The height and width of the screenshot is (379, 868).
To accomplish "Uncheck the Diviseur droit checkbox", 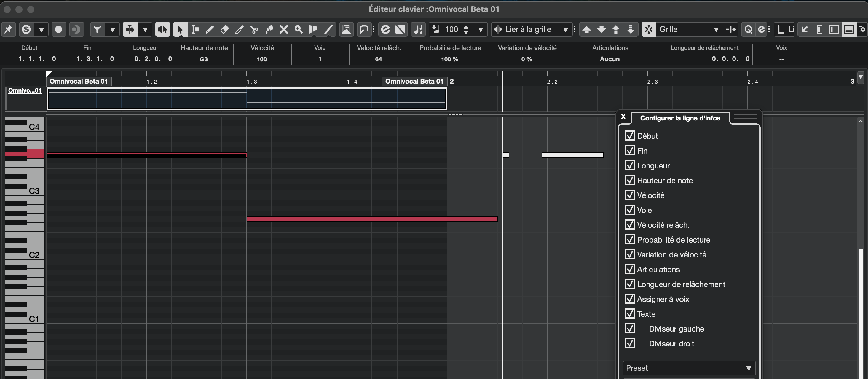I will [x=630, y=344].
